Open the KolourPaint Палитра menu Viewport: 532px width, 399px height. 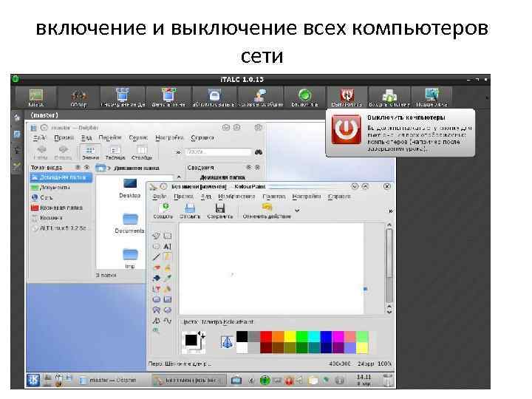point(274,196)
